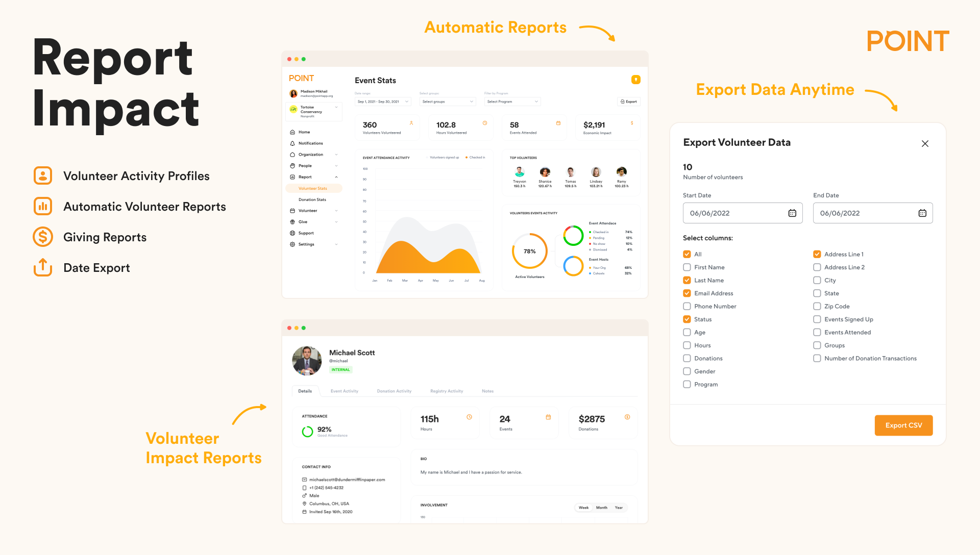Viewport: 980px width, 555px height.
Task: Collapse the Report section in sidebar
Action: point(335,176)
